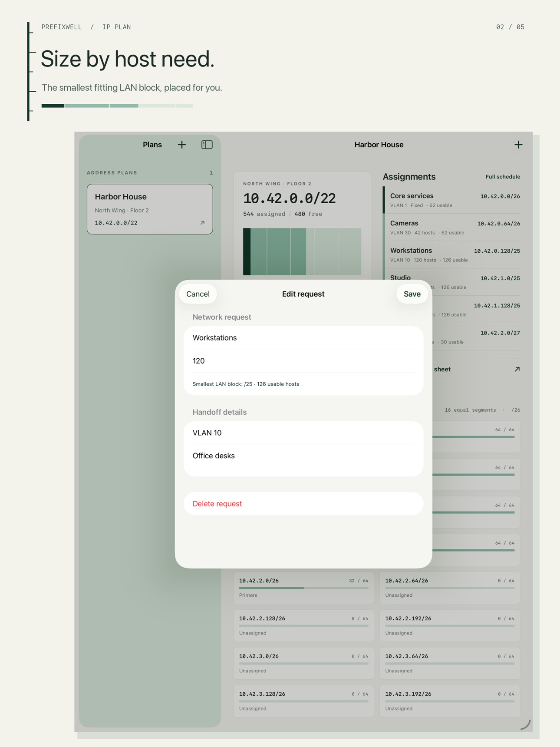Add a new plan with the Plans plus icon
This screenshot has width=560, height=747.
click(182, 145)
